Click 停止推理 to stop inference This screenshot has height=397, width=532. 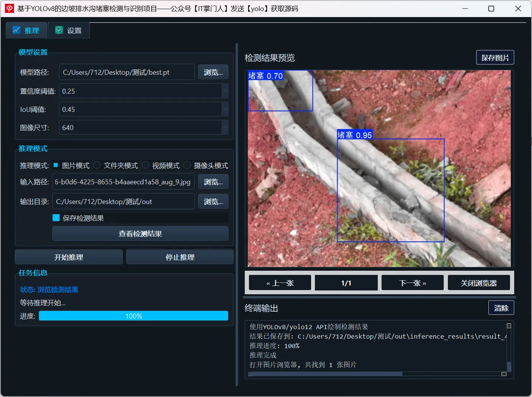180,257
